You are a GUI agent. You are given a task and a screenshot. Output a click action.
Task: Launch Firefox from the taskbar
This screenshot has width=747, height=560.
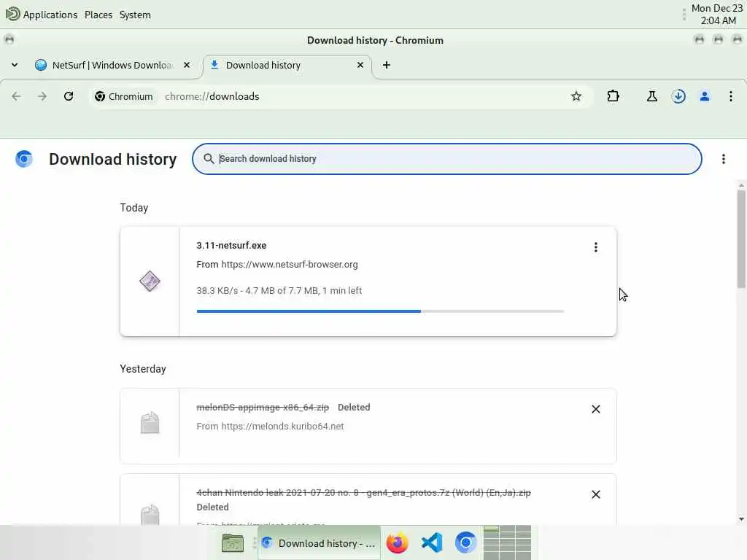[398, 542]
